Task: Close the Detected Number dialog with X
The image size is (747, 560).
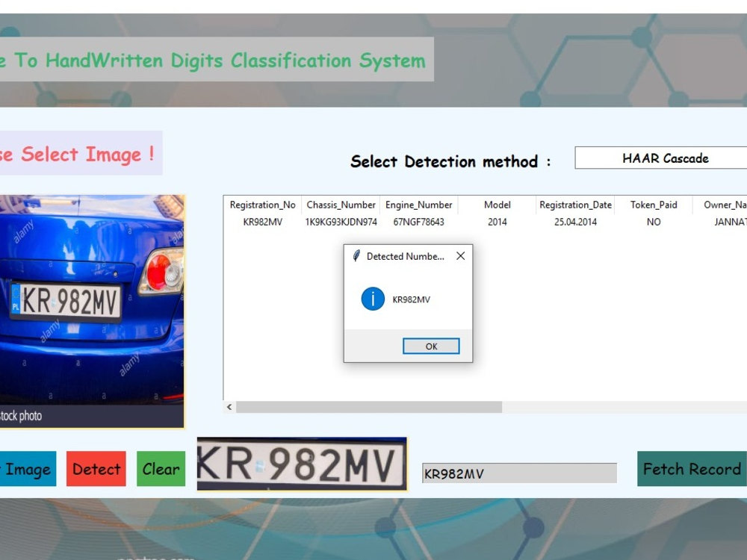Action: (x=461, y=256)
